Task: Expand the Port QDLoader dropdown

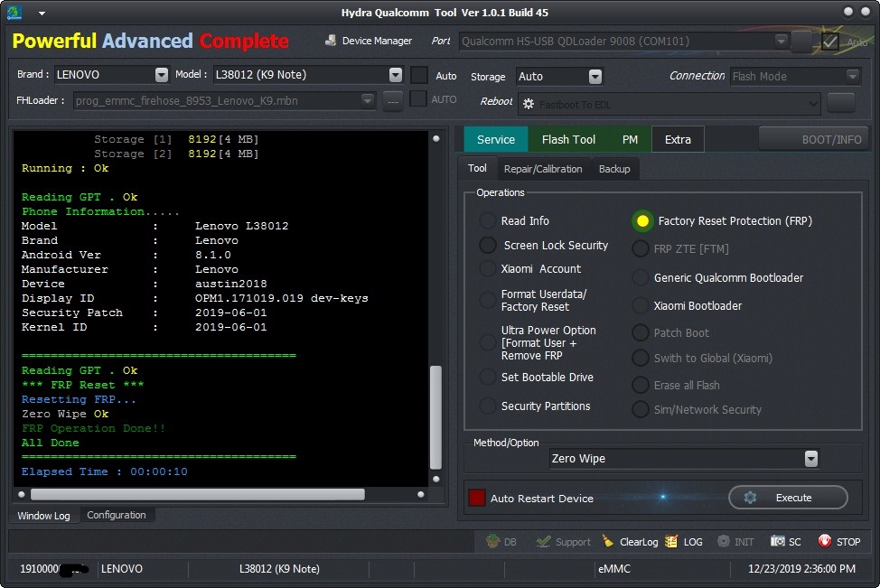Action: click(781, 41)
